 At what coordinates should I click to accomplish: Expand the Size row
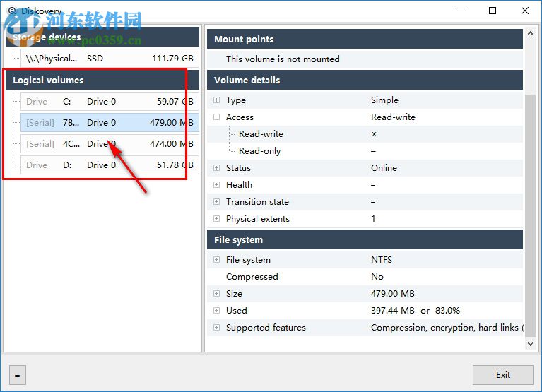point(216,294)
